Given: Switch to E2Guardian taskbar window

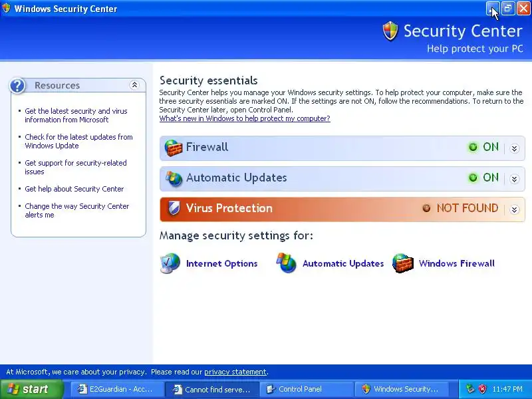Looking at the screenshot, I should click(x=117, y=389).
